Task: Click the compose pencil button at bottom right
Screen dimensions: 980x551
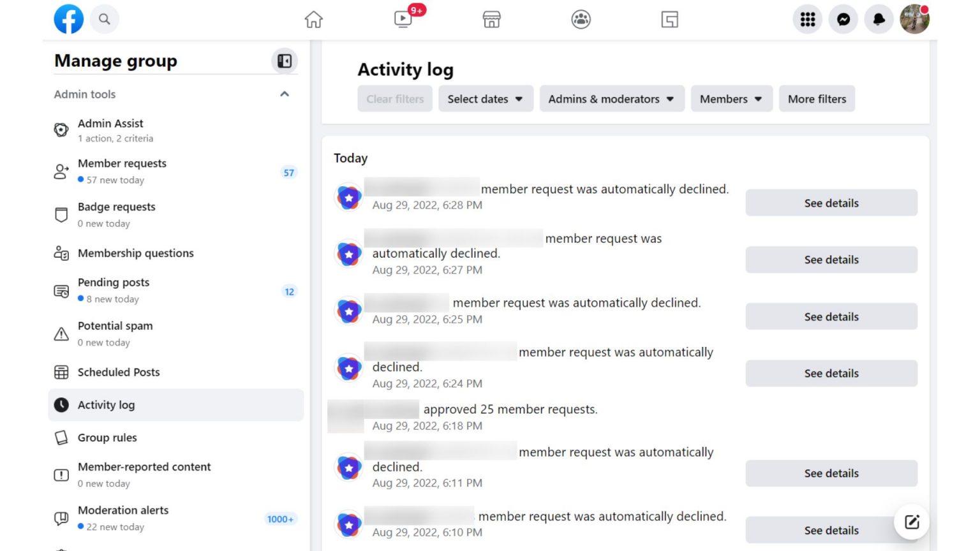Action: click(912, 522)
